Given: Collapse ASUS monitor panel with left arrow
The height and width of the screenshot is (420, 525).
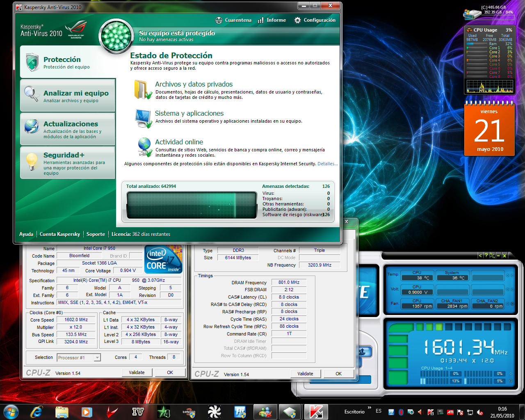Looking at the screenshot, I should point(480,256).
